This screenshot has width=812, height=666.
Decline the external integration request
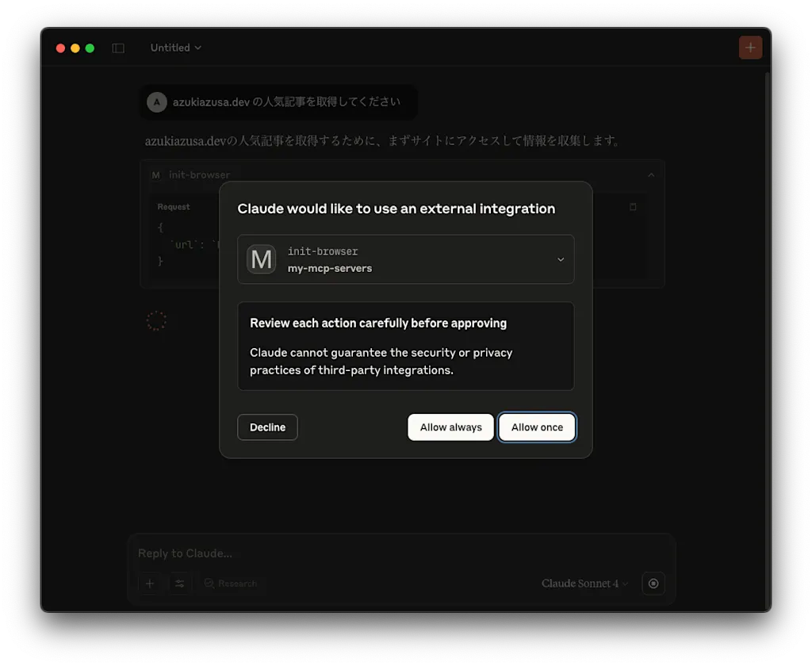coord(267,427)
